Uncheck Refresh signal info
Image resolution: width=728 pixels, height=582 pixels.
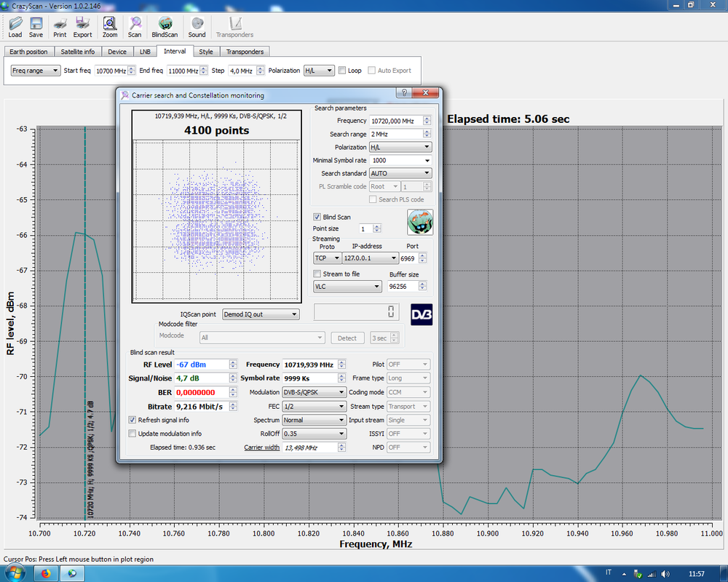coord(132,420)
